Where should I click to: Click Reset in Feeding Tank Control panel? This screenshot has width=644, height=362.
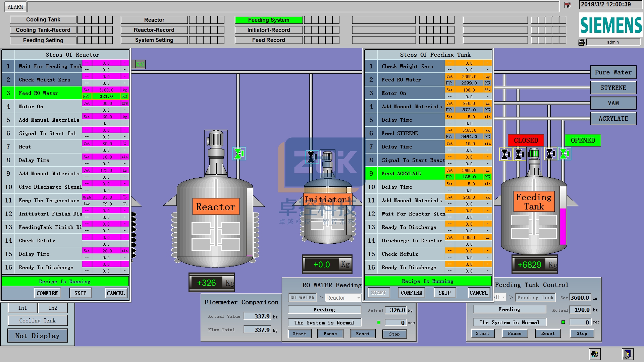(x=548, y=334)
